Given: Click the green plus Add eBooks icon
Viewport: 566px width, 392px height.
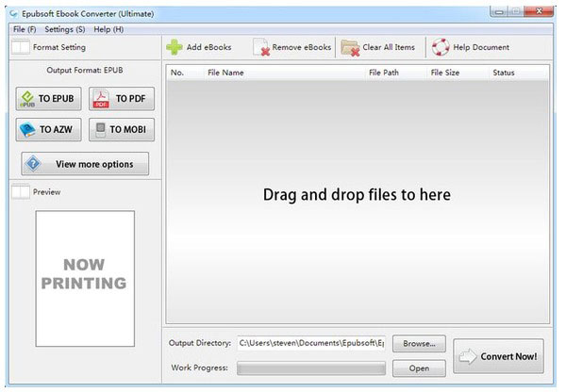Looking at the screenshot, I should [x=175, y=47].
